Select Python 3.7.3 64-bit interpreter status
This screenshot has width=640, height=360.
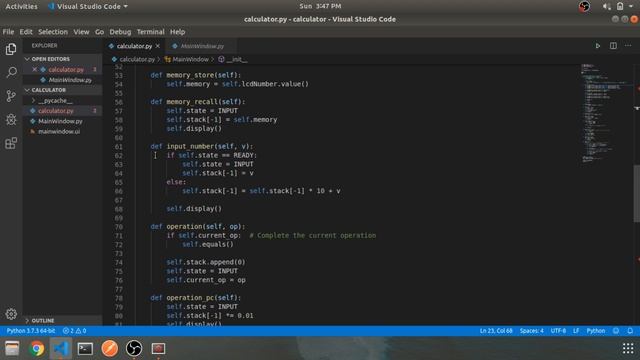pyautogui.click(x=31, y=331)
